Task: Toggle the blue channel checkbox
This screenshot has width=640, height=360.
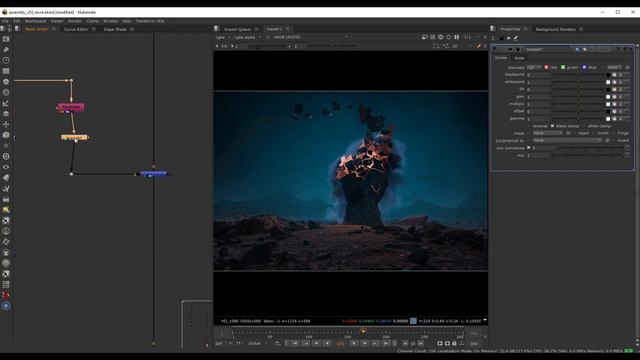Action: (x=584, y=67)
